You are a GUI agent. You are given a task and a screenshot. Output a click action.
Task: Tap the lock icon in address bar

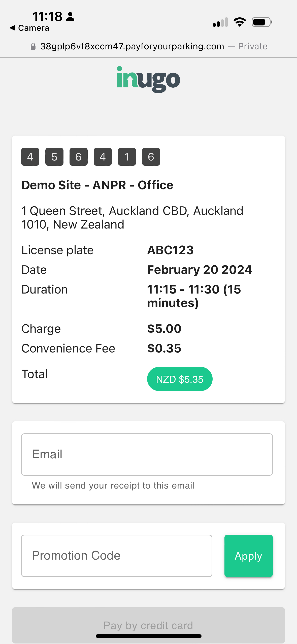tap(33, 46)
